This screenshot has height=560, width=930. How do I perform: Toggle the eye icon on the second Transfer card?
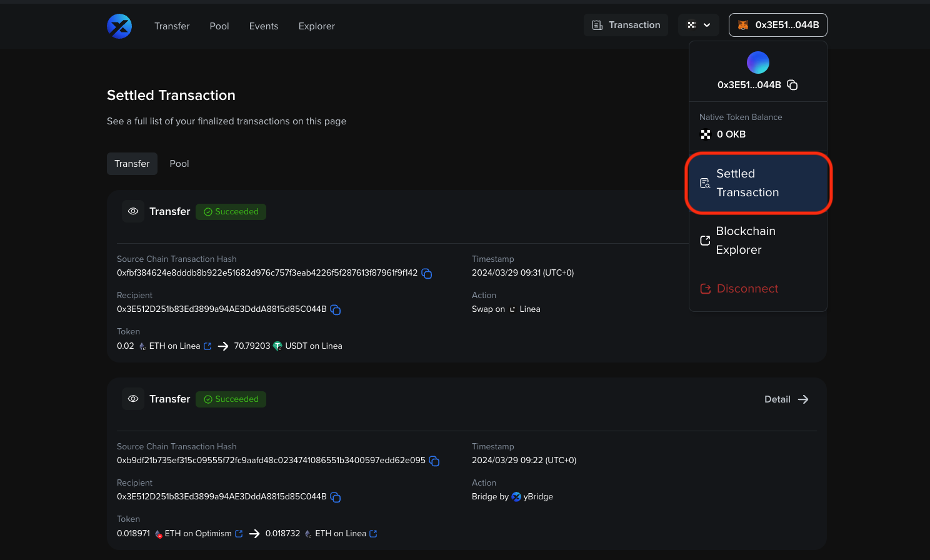[132, 399]
